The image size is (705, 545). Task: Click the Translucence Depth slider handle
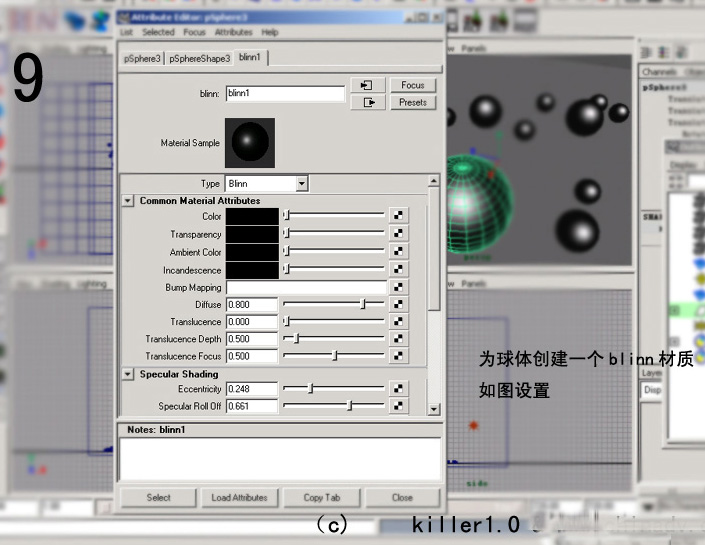[x=296, y=338]
